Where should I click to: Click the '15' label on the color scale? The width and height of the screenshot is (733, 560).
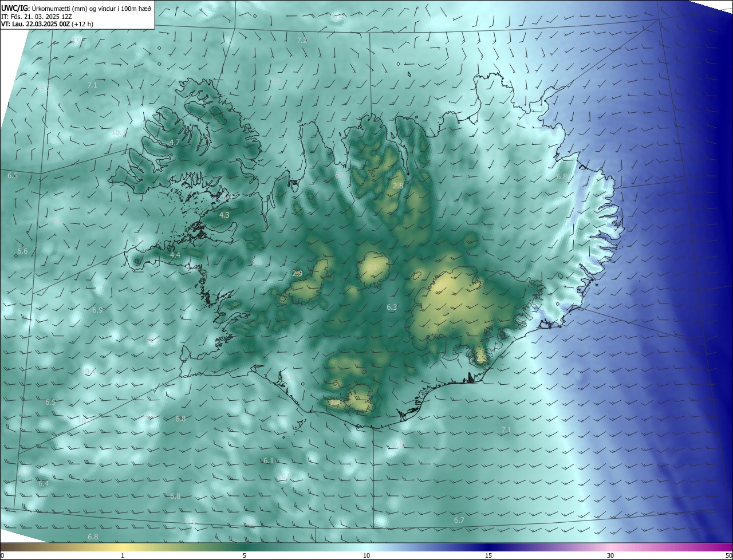pyautogui.click(x=488, y=555)
